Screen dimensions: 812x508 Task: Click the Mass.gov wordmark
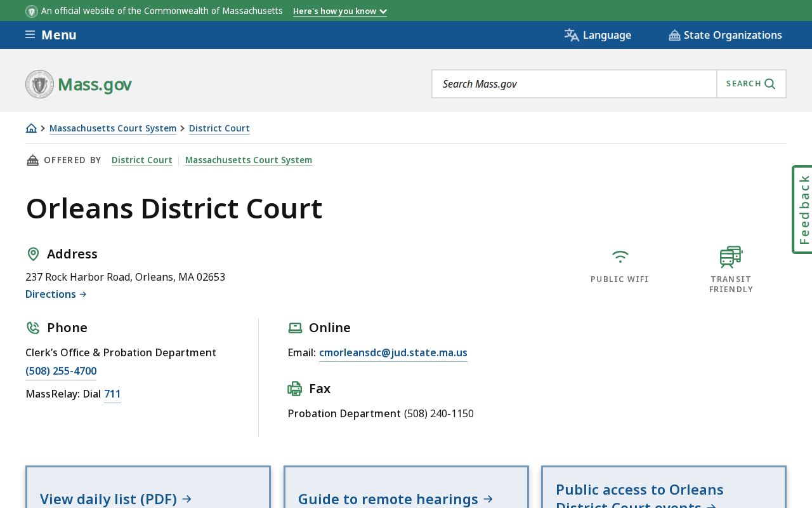point(95,84)
